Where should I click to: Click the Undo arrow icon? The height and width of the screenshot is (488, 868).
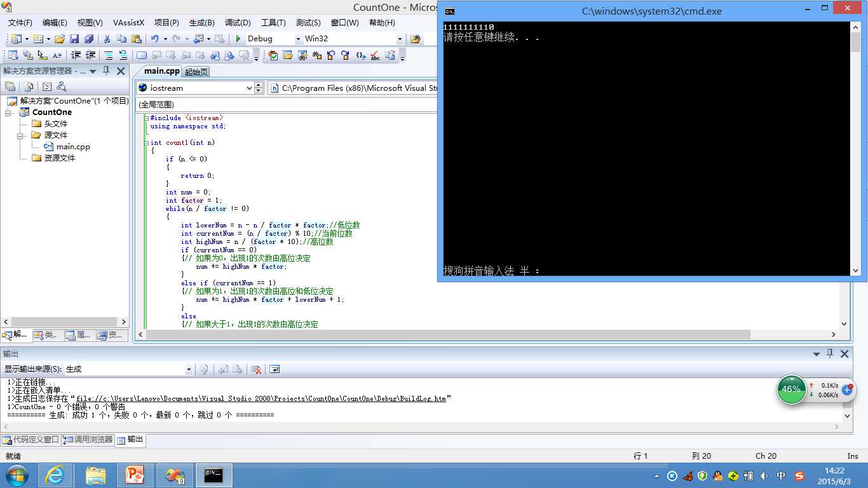click(x=154, y=39)
